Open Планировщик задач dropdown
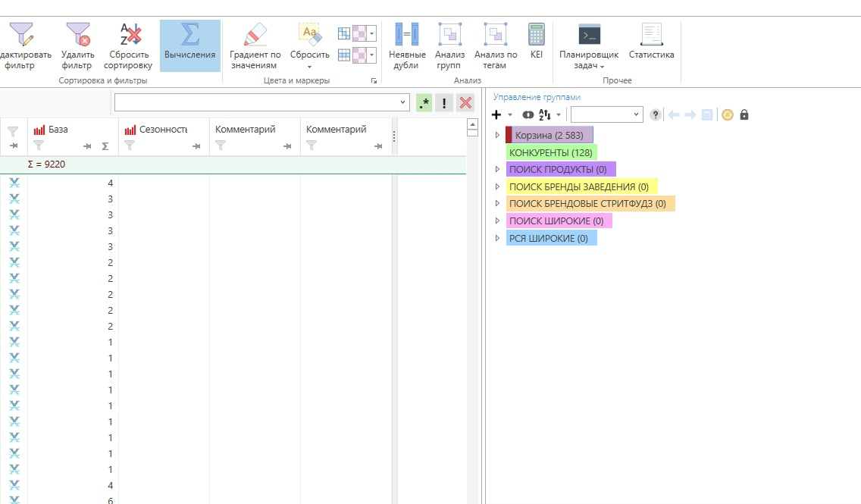This screenshot has width=861, height=504. point(589,46)
